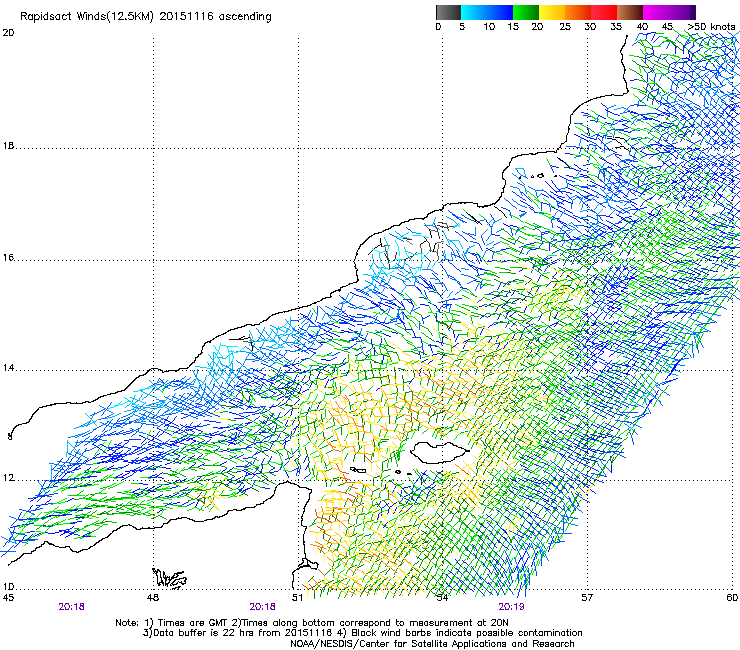The width and height of the screenshot is (740, 650).
Task: Click the green 15–20 knots legend swatch
Action: (x=526, y=12)
